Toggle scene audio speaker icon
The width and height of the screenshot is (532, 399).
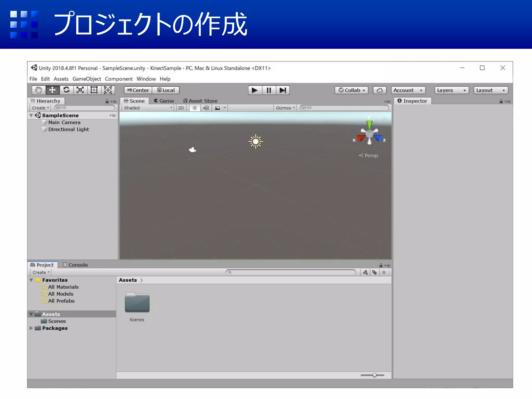point(206,108)
